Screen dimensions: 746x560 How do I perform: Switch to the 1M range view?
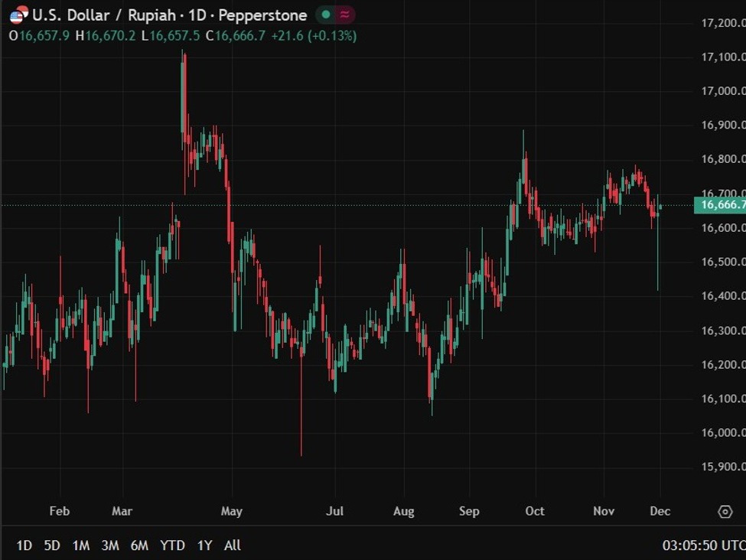(80, 545)
